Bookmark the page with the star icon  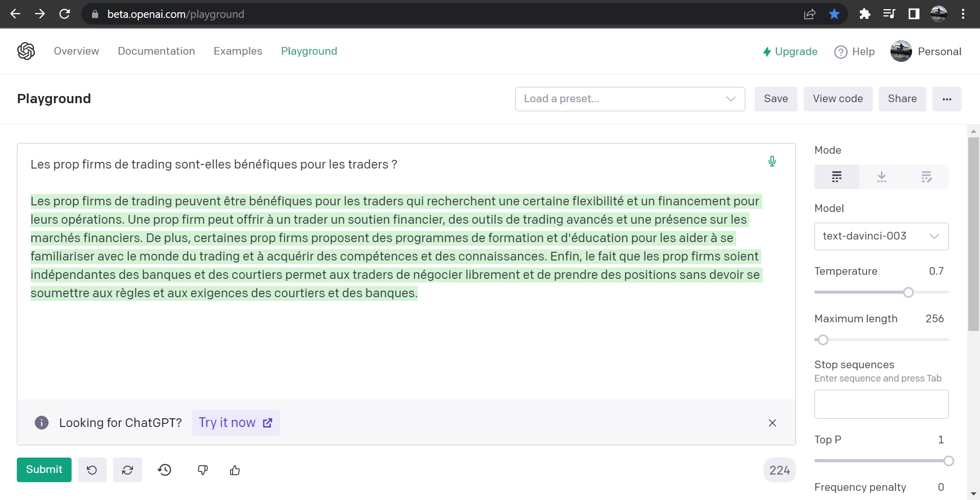834,14
